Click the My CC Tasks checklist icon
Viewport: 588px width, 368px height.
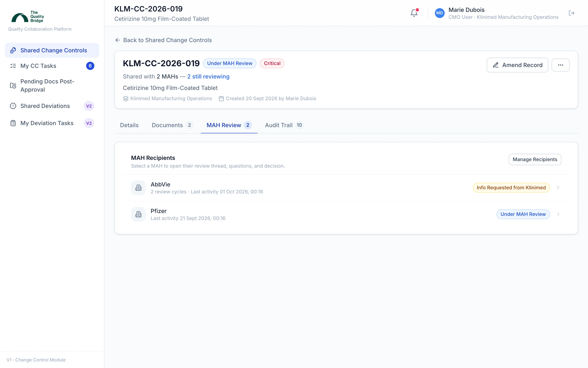tap(13, 66)
